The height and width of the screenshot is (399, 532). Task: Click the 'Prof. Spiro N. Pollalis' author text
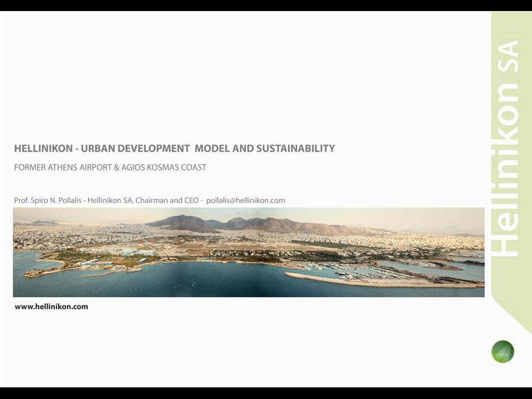tap(48, 201)
